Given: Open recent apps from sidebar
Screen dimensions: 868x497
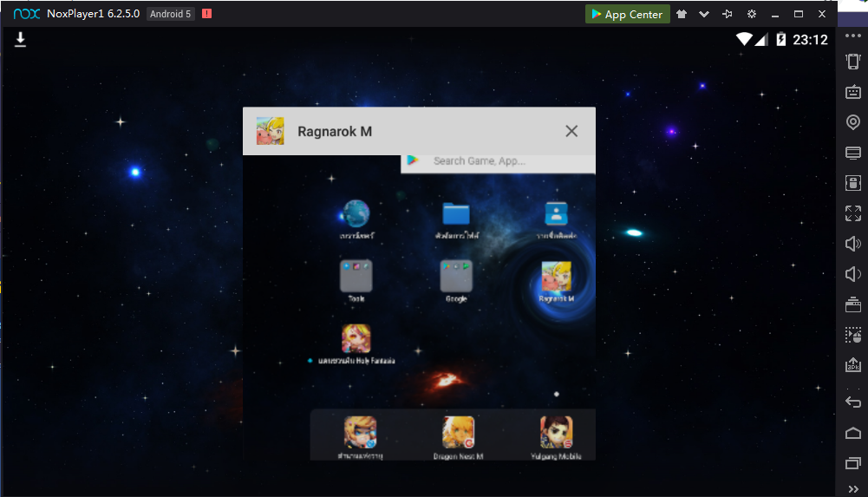Looking at the screenshot, I should [853, 462].
